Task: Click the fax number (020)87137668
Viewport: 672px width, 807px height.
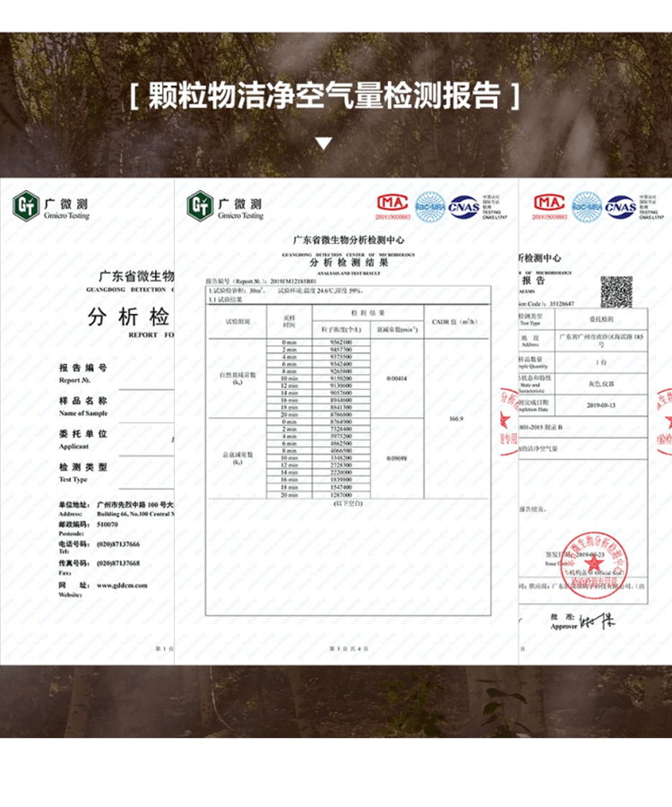Action: coord(118,563)
